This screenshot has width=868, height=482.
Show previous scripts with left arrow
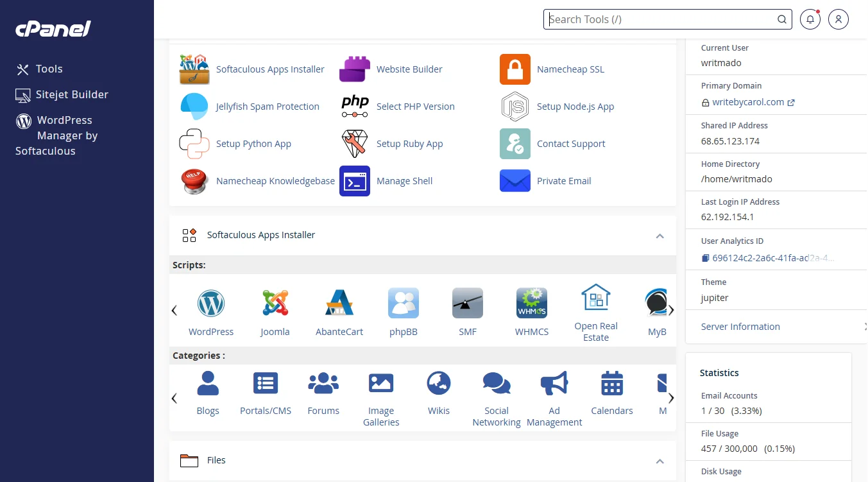(x=174, y=311)
